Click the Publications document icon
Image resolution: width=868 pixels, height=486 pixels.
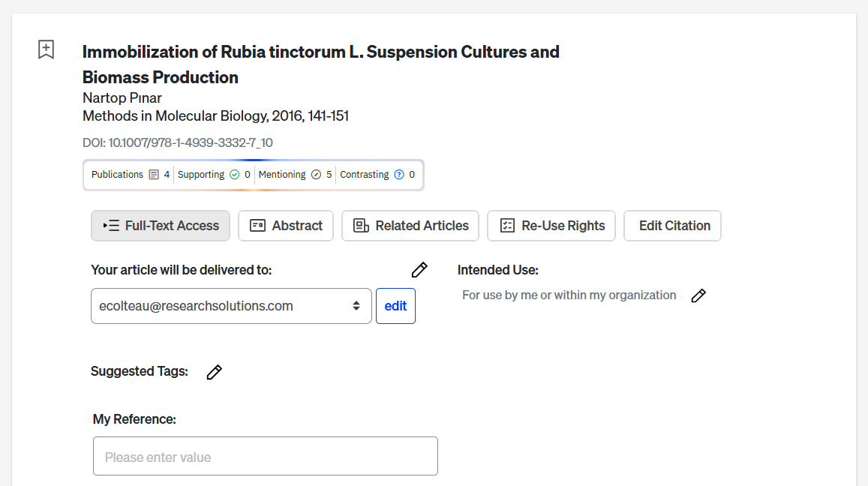154,175
